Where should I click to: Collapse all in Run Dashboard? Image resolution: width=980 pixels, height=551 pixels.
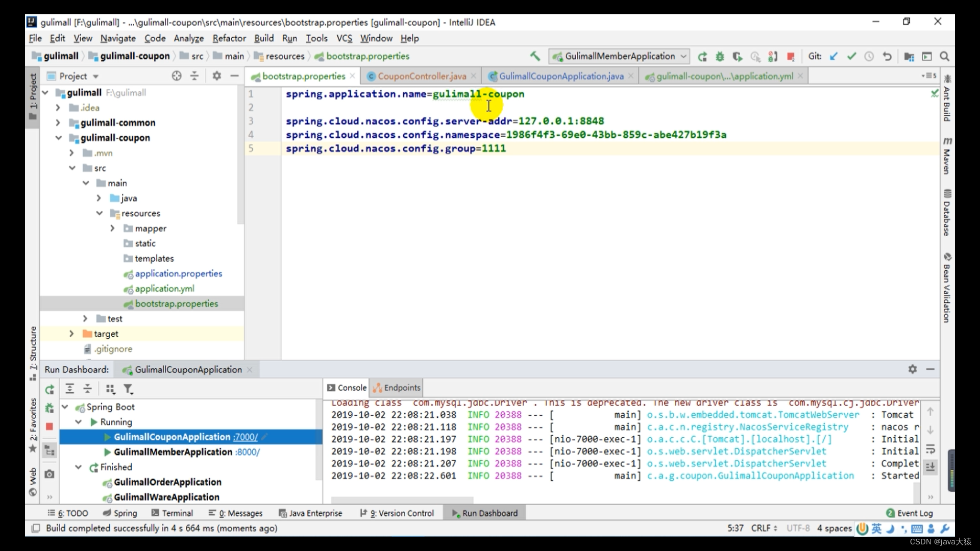[88, 389]
